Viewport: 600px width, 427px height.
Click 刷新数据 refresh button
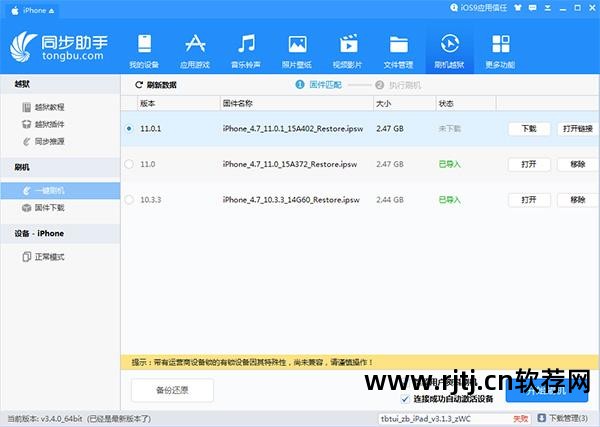156,85
